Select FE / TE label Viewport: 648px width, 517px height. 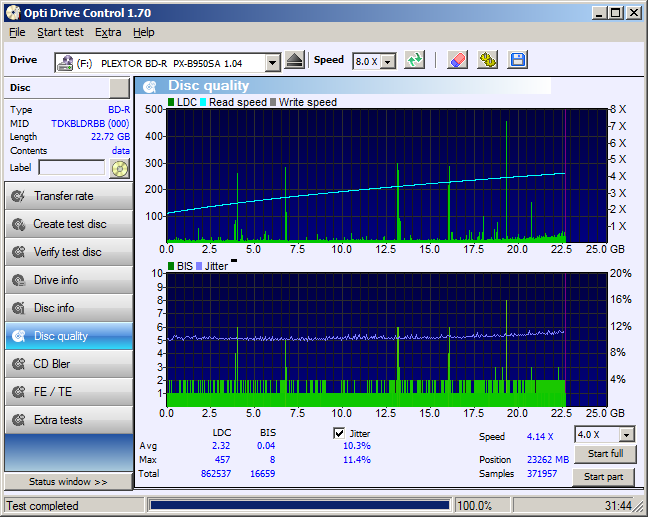coord(52,392)
